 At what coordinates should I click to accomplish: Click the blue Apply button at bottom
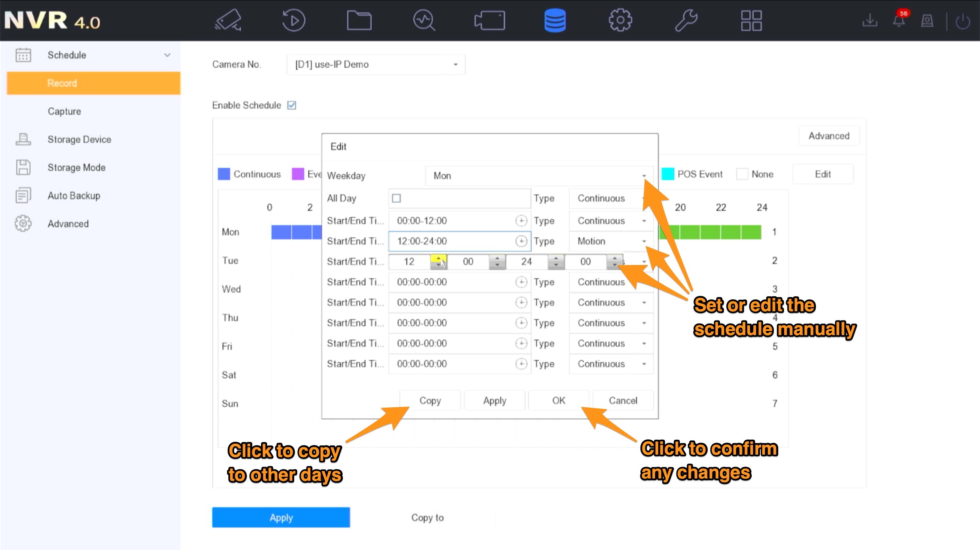[x=281, y=517]
